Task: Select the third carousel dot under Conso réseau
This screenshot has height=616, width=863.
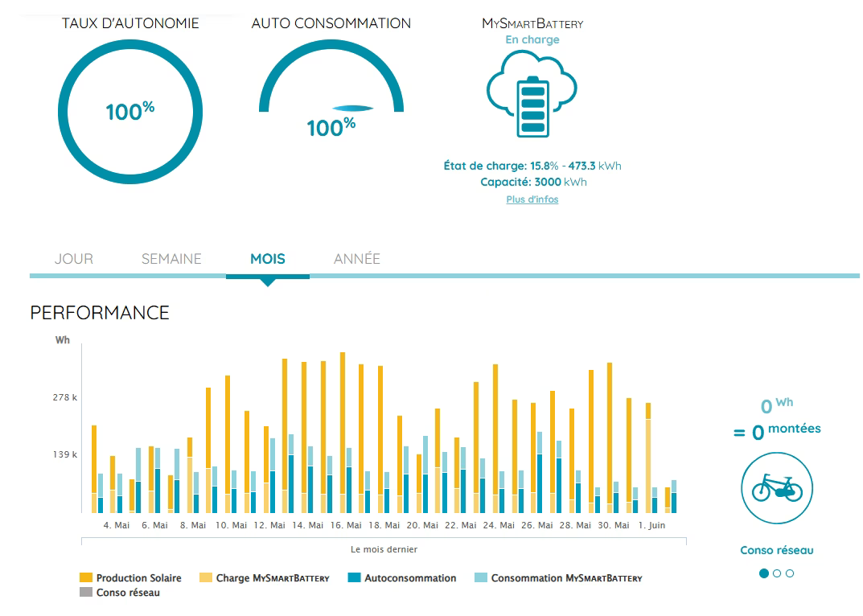Action: click(x=789, y=573)
